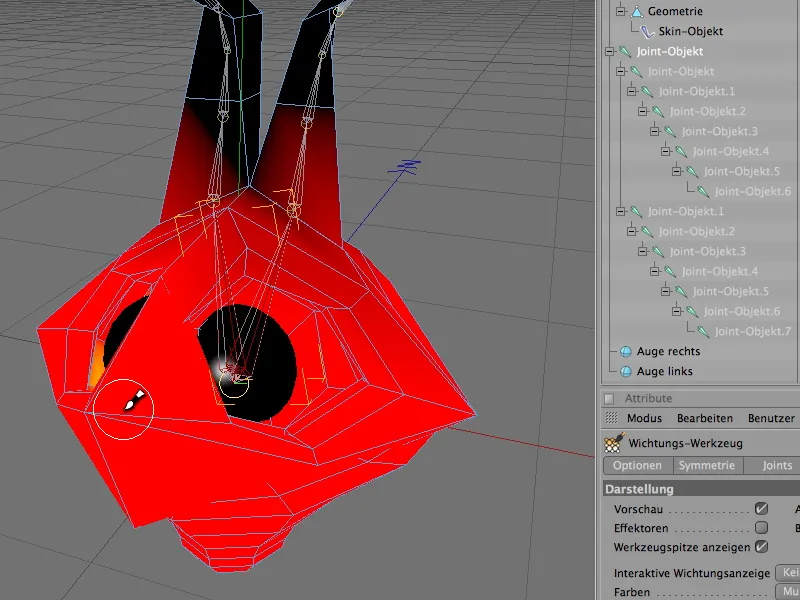Switch to the Joints tab
The width and height of the screenshot is (800, 600).
click(771, 465)
